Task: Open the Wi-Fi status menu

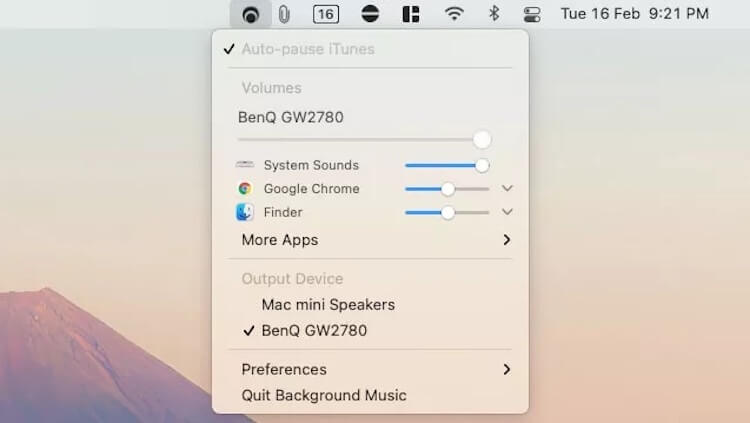Action: click(454, 13)
